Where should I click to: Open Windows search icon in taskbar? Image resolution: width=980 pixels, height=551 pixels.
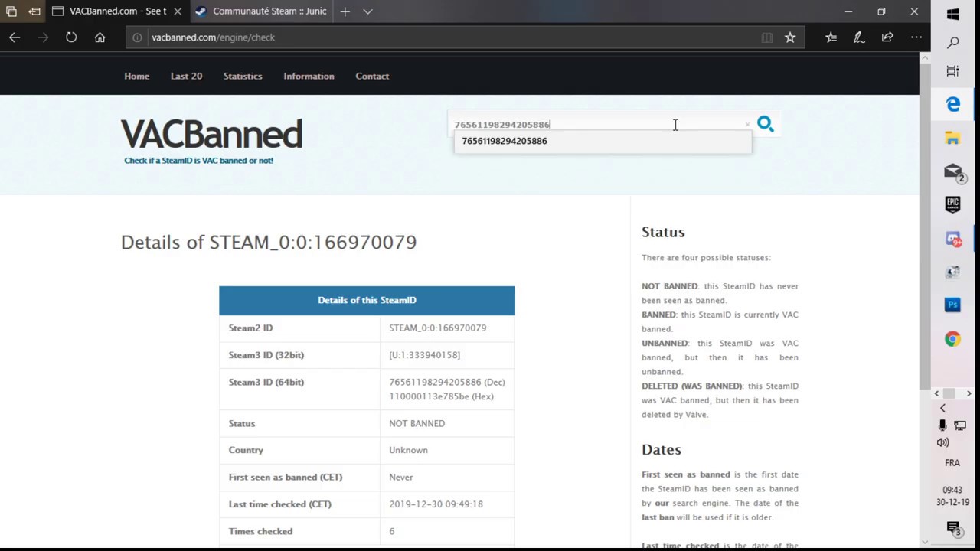coord(952,43)
